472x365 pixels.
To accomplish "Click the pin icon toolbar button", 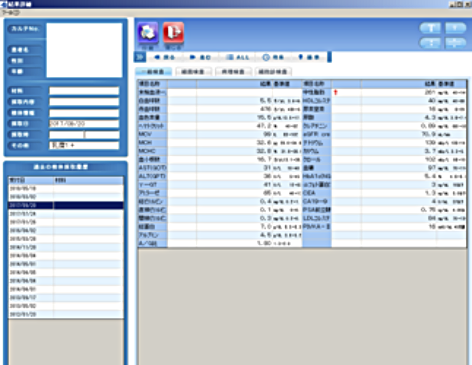I will [309, 57].
